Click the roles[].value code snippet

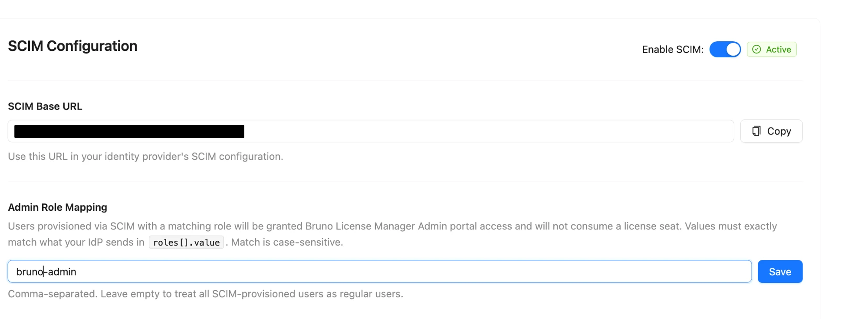click(186, 243)
